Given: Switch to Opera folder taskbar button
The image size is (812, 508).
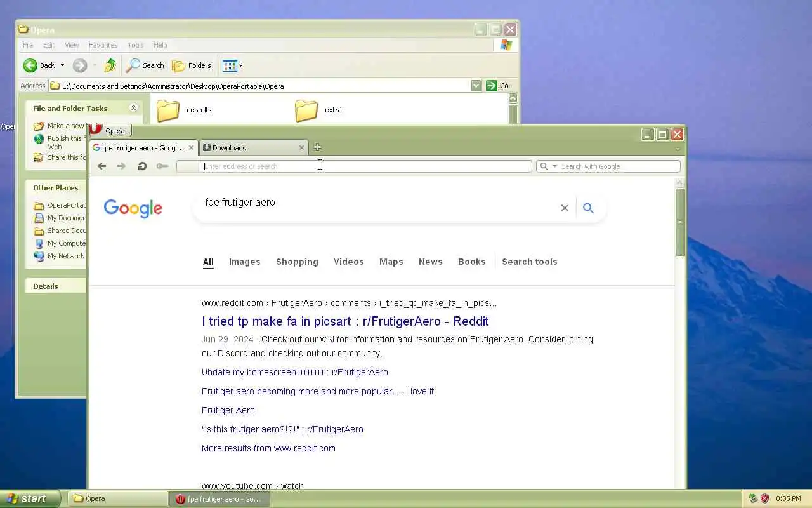Looking at the screenshot, I should tap(117, 498).
